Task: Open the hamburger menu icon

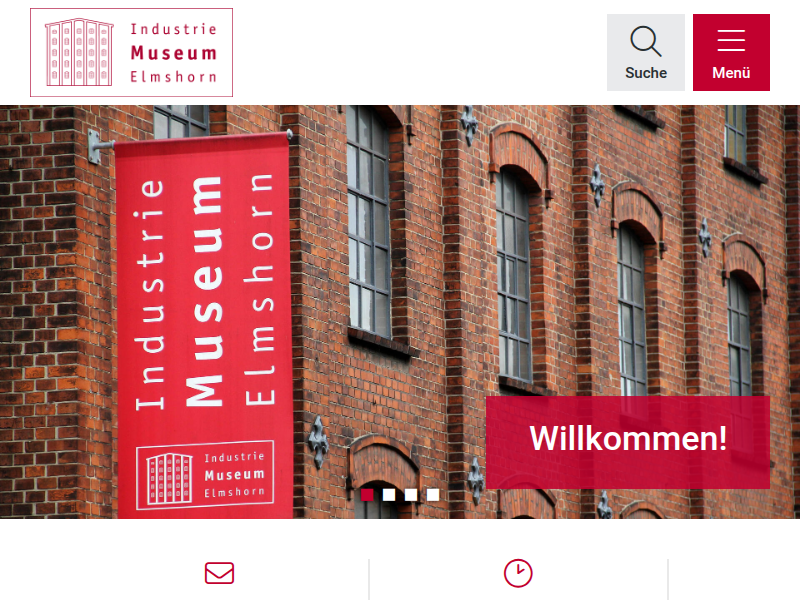Action: coord(731,40)
